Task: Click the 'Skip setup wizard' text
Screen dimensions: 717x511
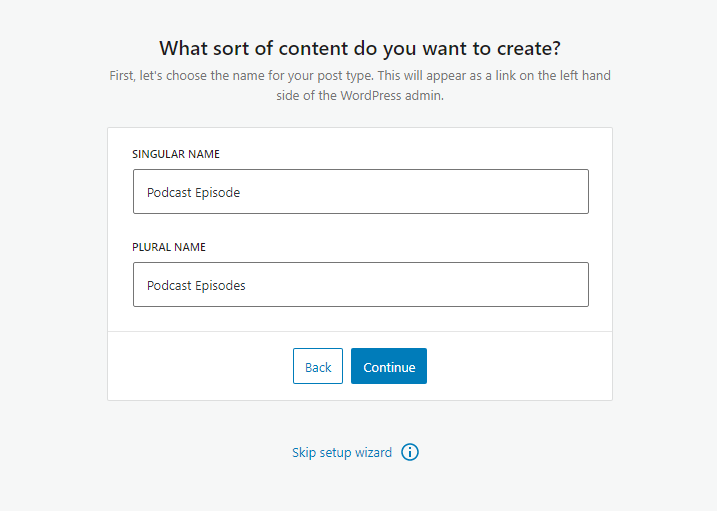Action: pyautogui.click(x=342, y=453)
